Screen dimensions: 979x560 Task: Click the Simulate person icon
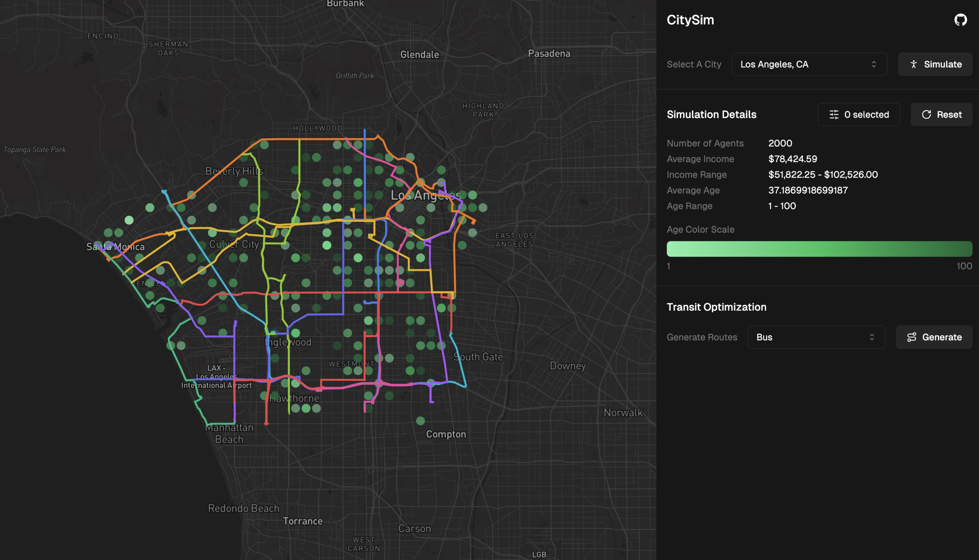pos(914,64)
